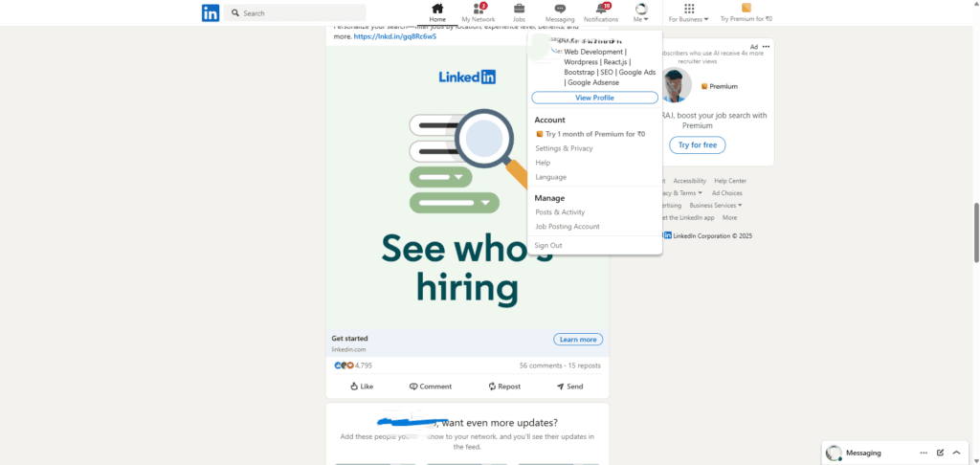Repost the hiring post
Image resolution: width=980 pixels, height=465 pixels.
504,387
